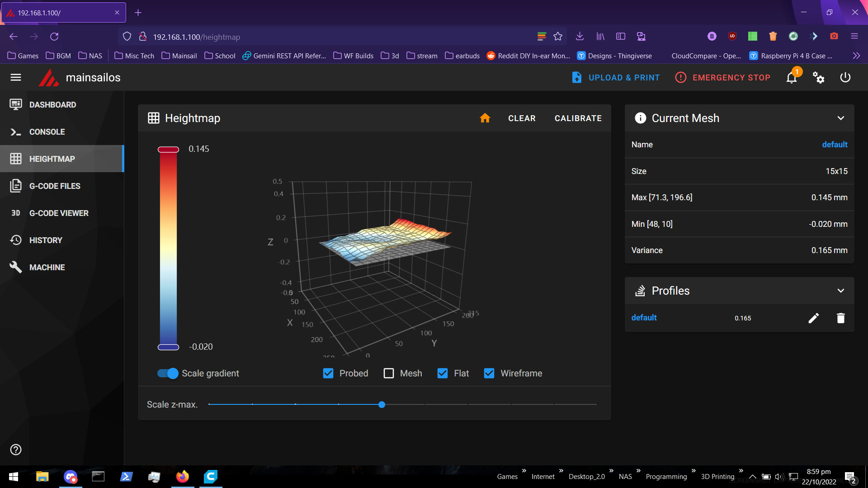
Task: Edit the default profile with the pencil icon
Action: pyautogui.click(x=813, y=318)
